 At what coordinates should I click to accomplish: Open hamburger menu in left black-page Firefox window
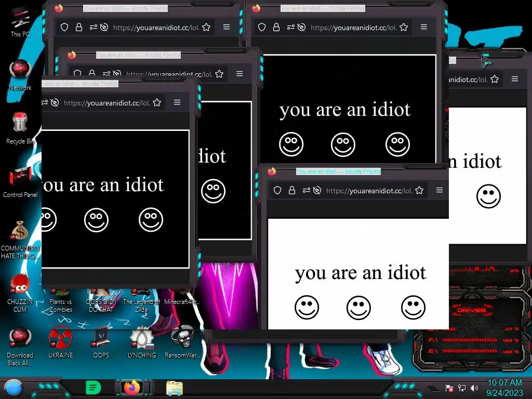click(x=177, y=102)
